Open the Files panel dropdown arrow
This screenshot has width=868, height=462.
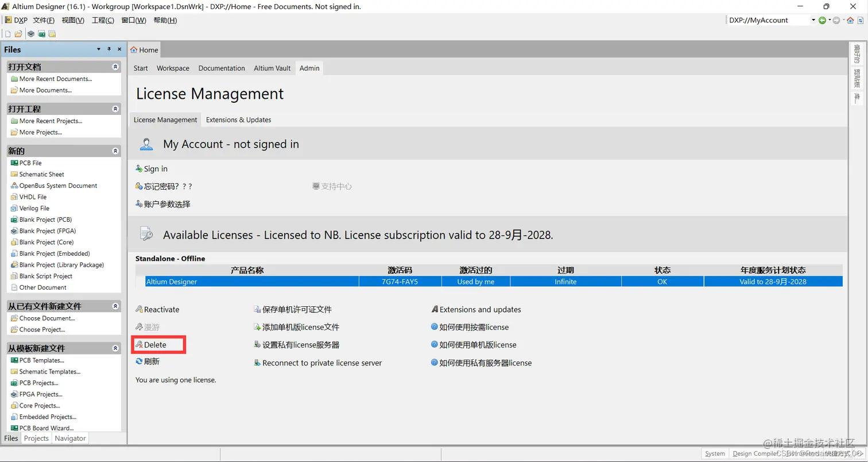(x=99, y=49)
